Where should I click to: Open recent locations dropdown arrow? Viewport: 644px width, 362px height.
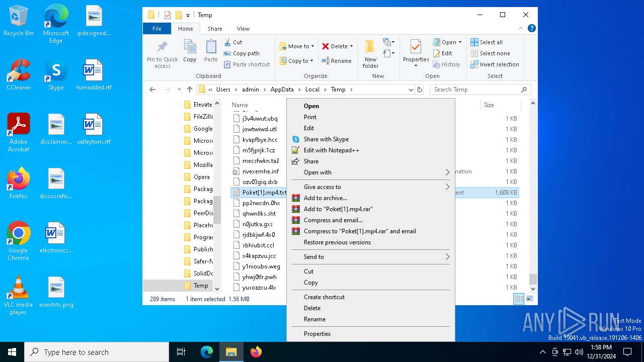[179, 89]
